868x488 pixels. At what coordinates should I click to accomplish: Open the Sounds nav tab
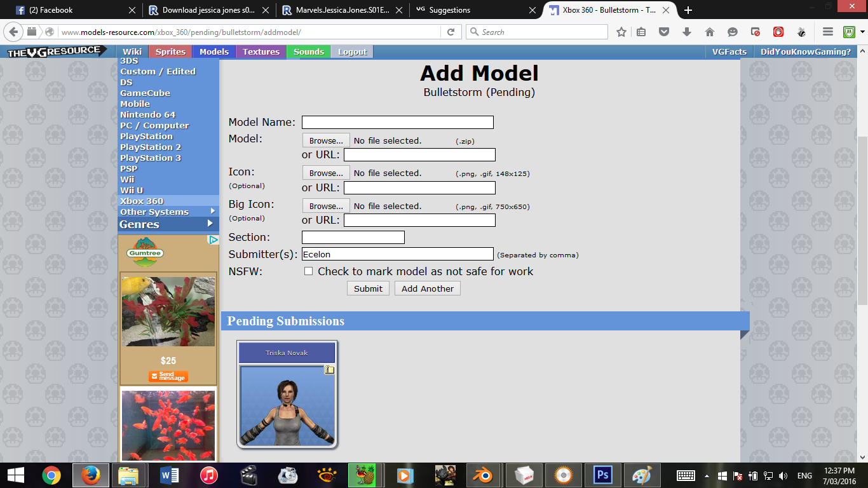tap(309, 51)
